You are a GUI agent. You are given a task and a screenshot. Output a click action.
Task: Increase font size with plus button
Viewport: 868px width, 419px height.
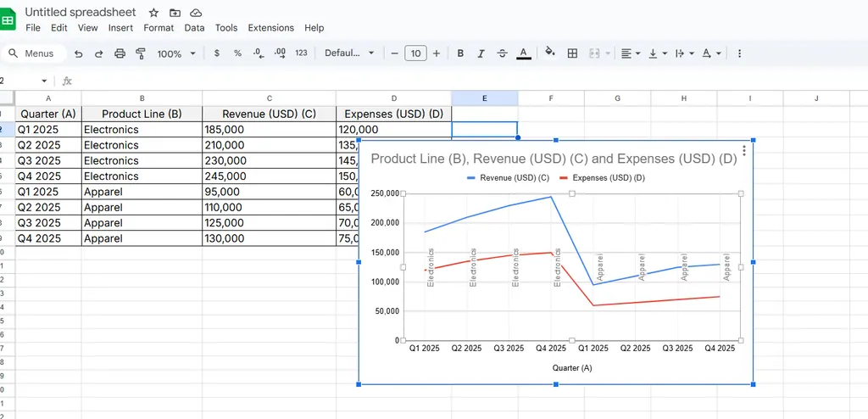click(437, 53)
